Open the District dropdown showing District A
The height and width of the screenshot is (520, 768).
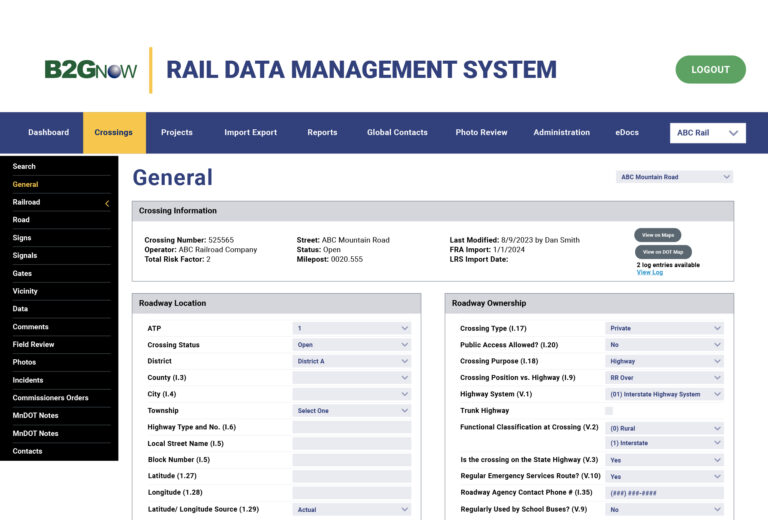point(352,361)
